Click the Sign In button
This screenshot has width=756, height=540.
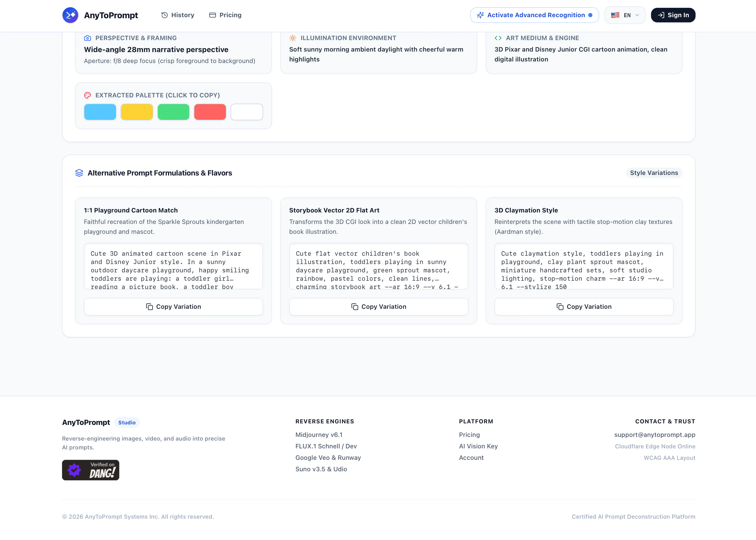[x=673, y=15]
